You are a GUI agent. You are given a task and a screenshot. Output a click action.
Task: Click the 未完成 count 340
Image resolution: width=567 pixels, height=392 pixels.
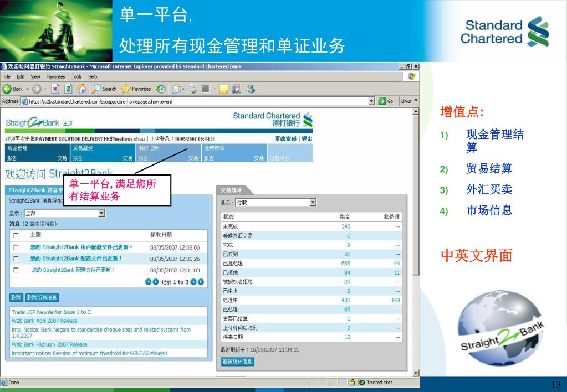click(x=346, y=226)
